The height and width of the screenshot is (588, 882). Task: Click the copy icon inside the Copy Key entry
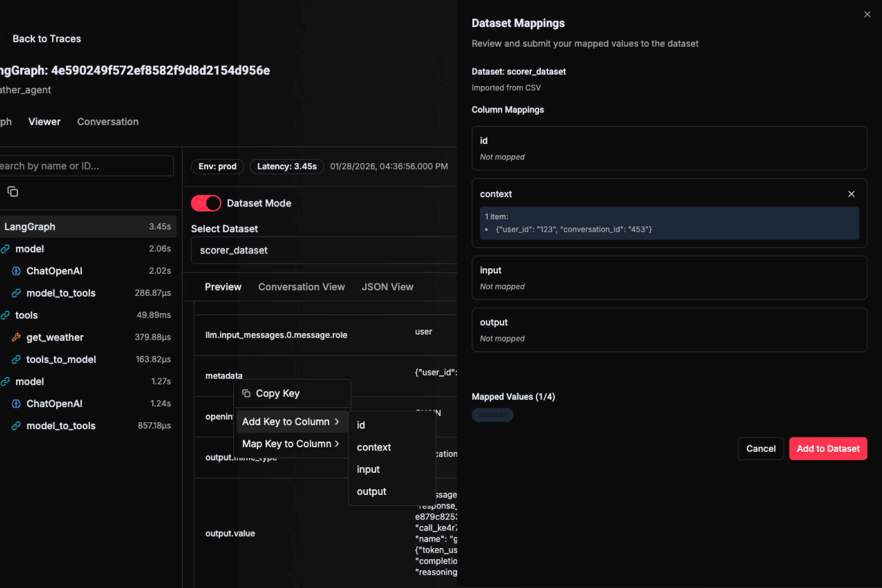click(246, 393)
